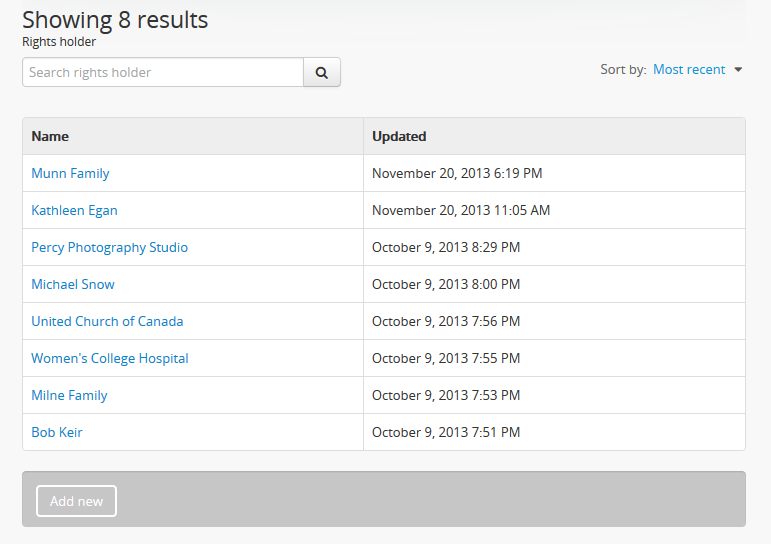Open Kathleen Egan rights holder
771x544 pixels.
[x=74, y=210]
